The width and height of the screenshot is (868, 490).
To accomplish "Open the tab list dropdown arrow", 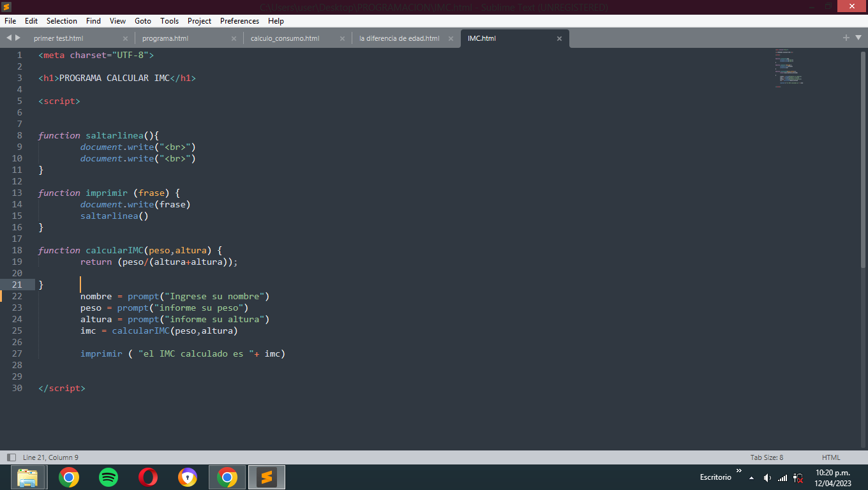I will point(857,38).
